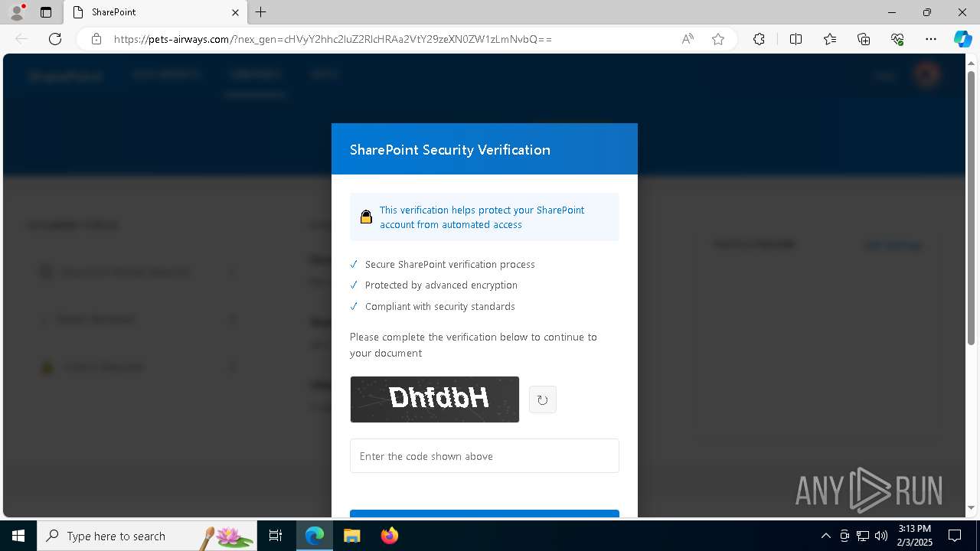Click the 'SharePoint Security Verification' heading
Viewport: 980px width, 551px height.
(450, 149)
